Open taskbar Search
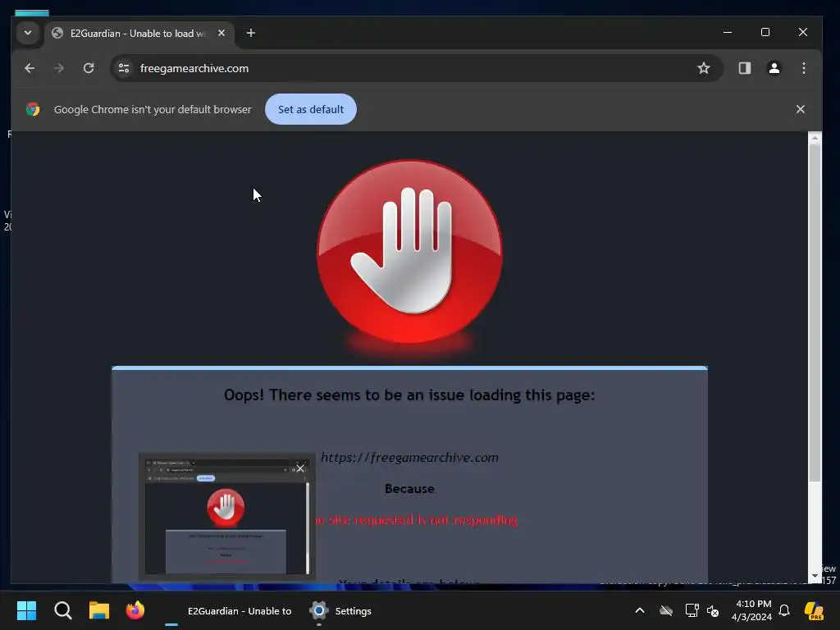Image resolution: width=840 pixels, height=630 pixels. point(62,610)
